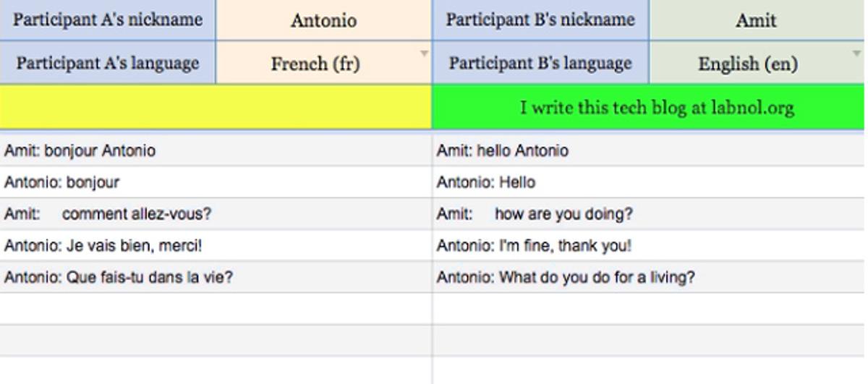
Task: Click the Antonio nickname cell
Action: tap(323, 20)
